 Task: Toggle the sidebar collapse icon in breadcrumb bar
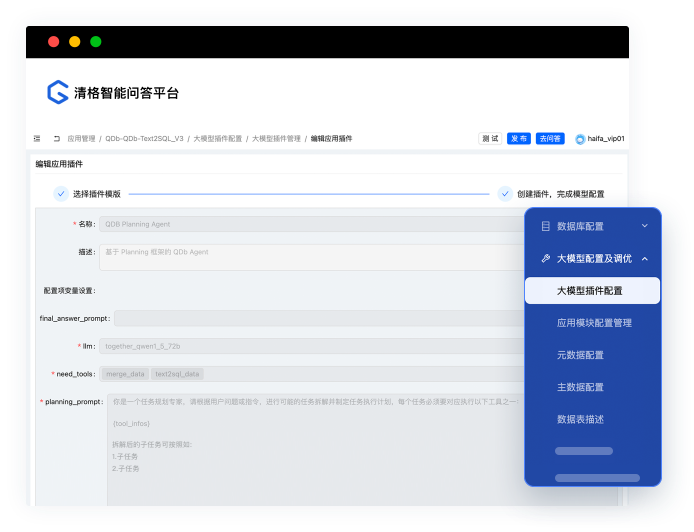(37, 139)
